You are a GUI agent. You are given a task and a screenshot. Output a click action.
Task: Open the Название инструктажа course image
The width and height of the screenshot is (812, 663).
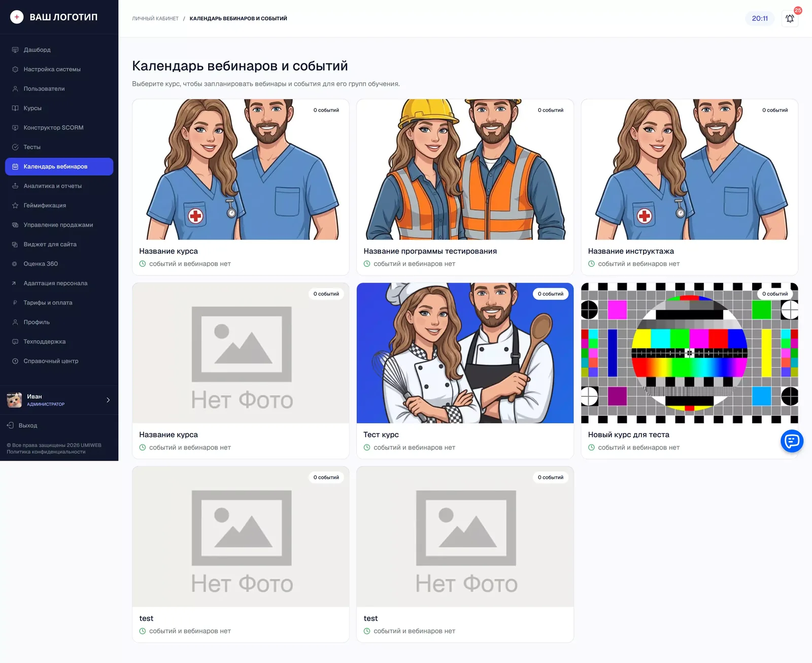tap(689, 169)
